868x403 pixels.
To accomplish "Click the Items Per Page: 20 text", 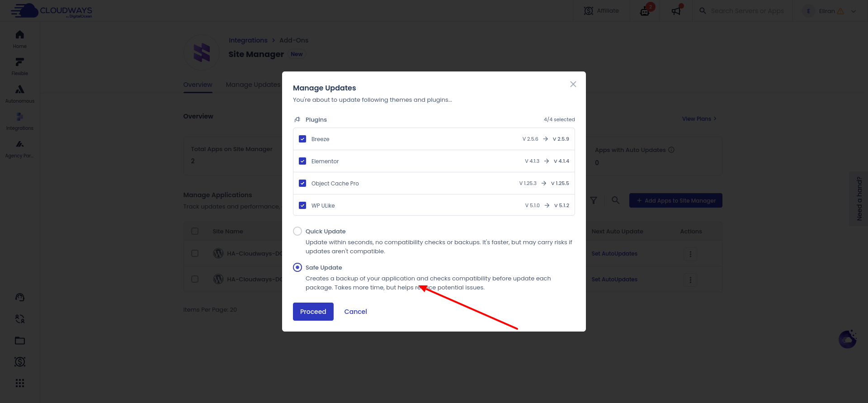I will click(x=210, y=310).
